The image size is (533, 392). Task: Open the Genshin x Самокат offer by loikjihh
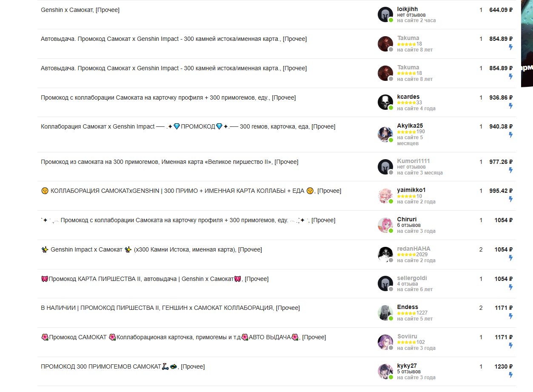(x=80, y=10)
